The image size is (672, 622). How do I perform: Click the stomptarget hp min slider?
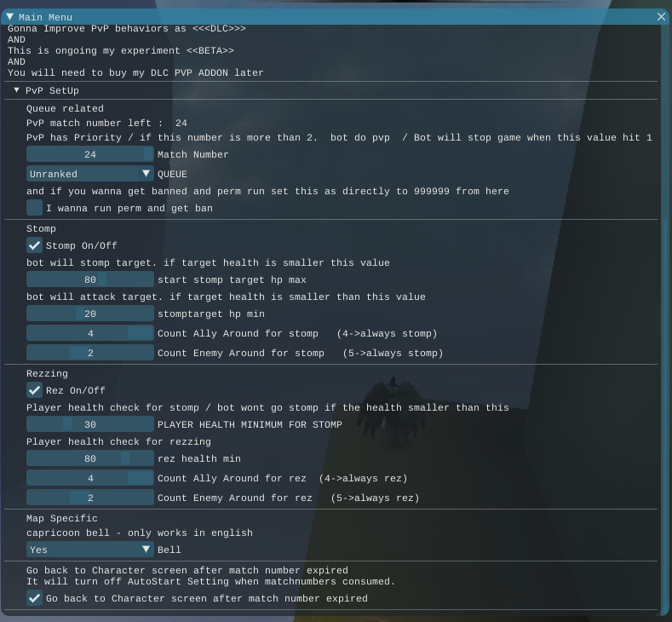click(90, 314)
